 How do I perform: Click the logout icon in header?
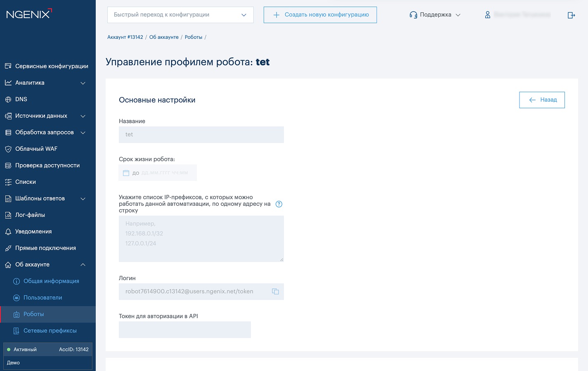[571, 15]
